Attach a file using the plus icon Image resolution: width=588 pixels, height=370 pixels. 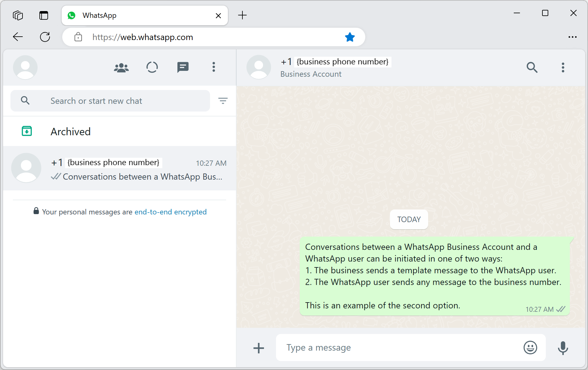click(x=259, y=348)
